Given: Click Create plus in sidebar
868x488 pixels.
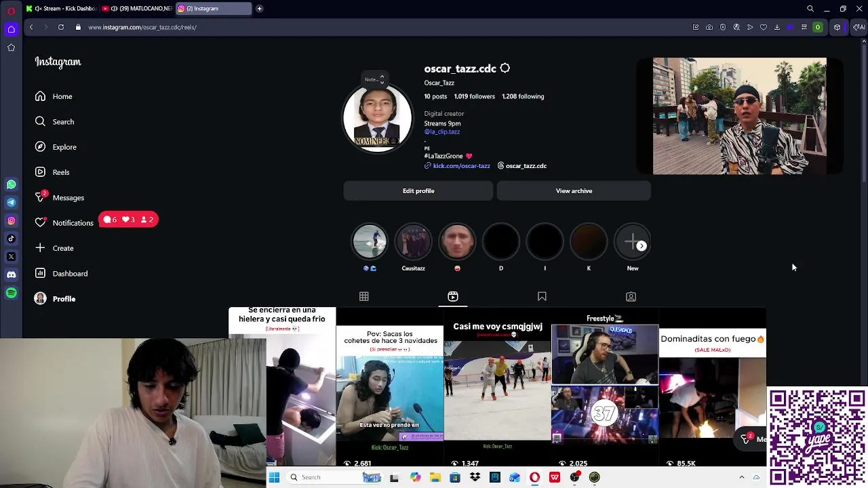Looking at the screenshot, I should pos(54,248).
